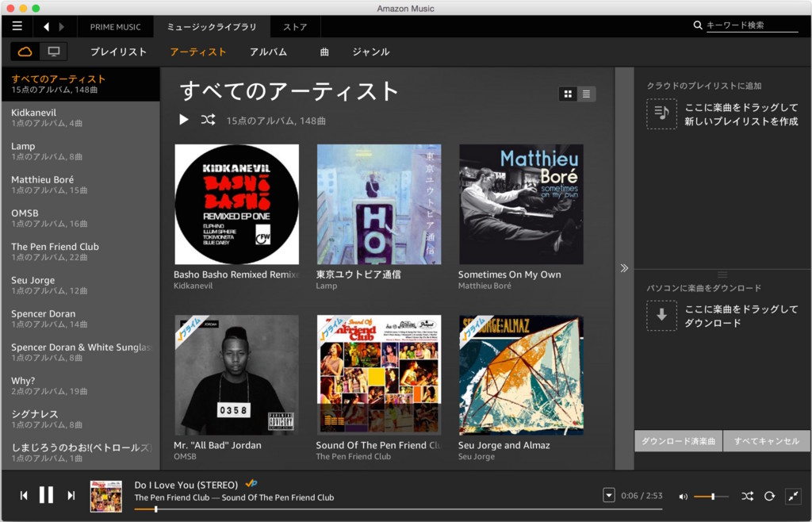The height and width of the screenshot is (522, 812).
Task: Click the new playlist drop icon
Action: 661,113
